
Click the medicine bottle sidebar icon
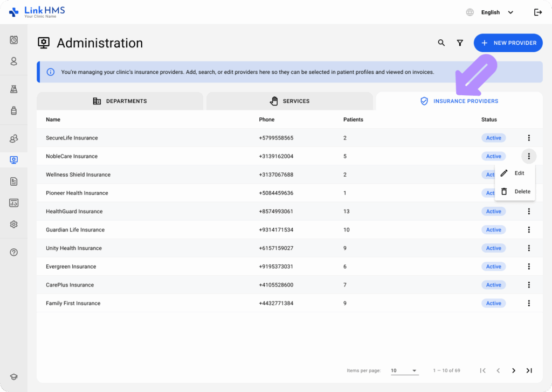coord(14,111)
